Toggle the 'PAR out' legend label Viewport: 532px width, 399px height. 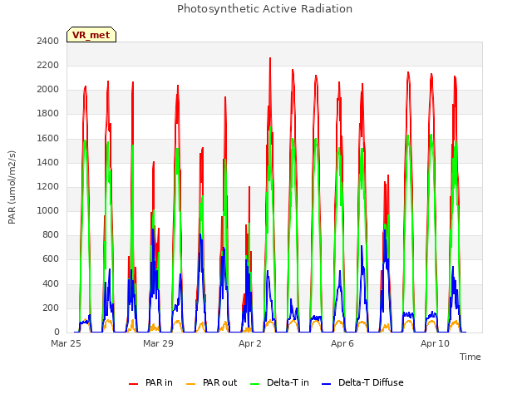point(219,382)
